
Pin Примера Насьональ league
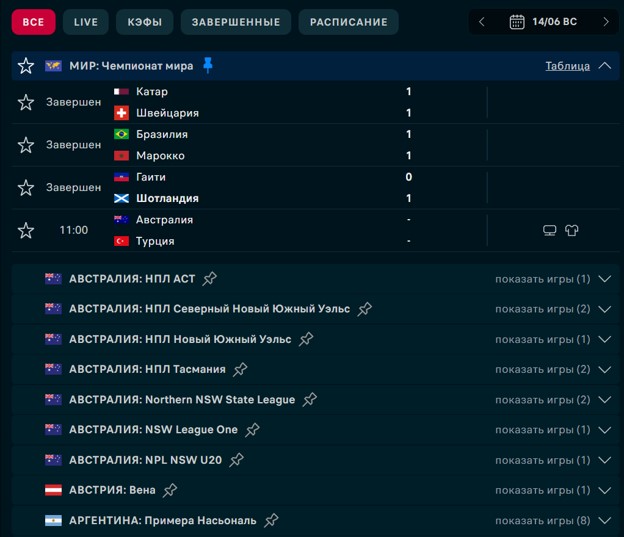tap(271, 520)
